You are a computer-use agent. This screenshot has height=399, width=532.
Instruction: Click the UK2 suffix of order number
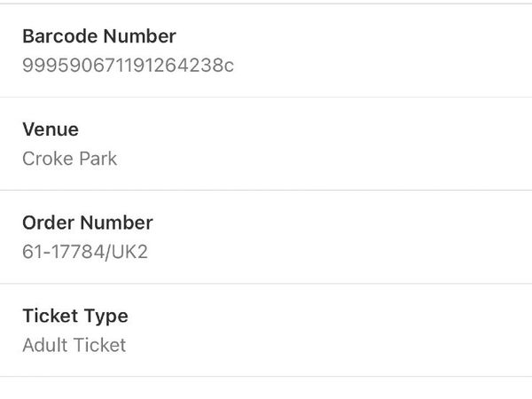(129, 252)
